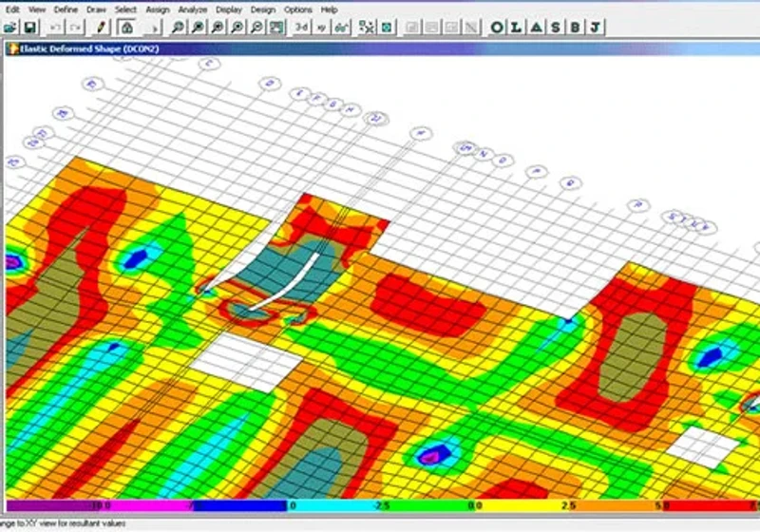Click the status bar XY view message

pyautogui.click(x=62, y=523)
